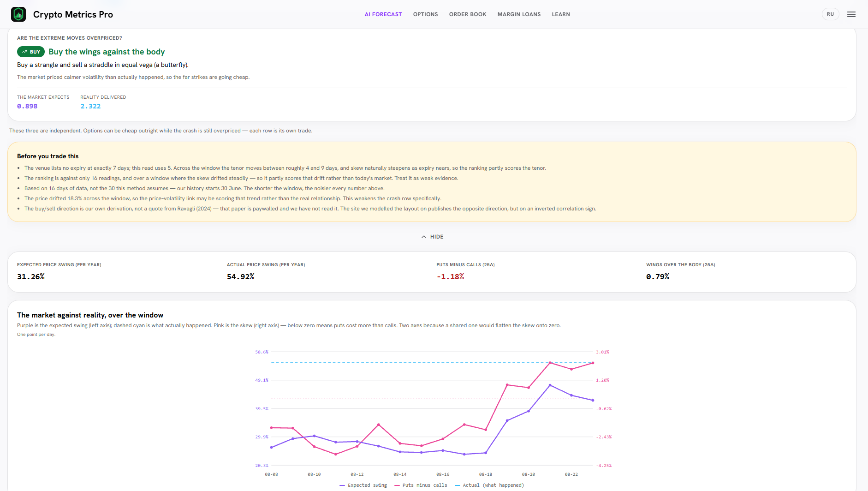The width and height of the screenshot is (868, 491).
Task: Click the expected price swing value 31.26%
Action: (x=31, y=276)
